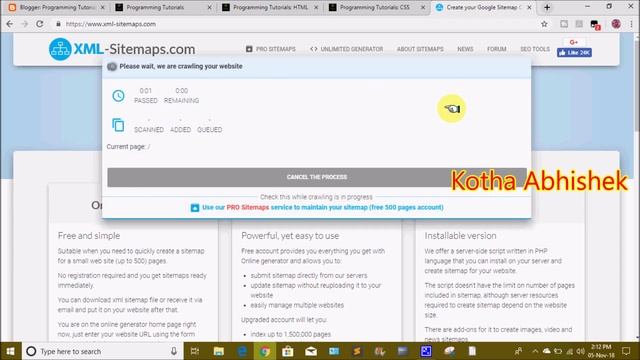The image size is (640, 360).
Task: Open the Mail app from taskbar
Action: pos(311,351)
